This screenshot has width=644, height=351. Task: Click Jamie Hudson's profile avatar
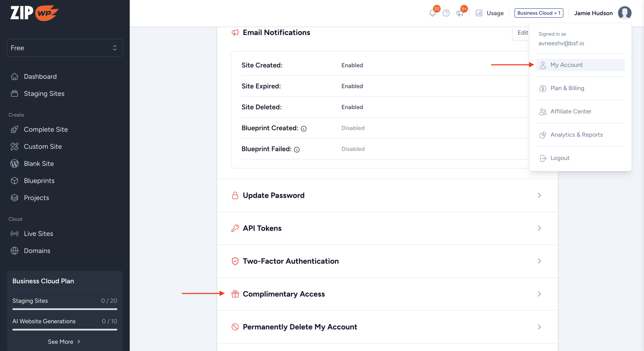[x=625, y=13]
